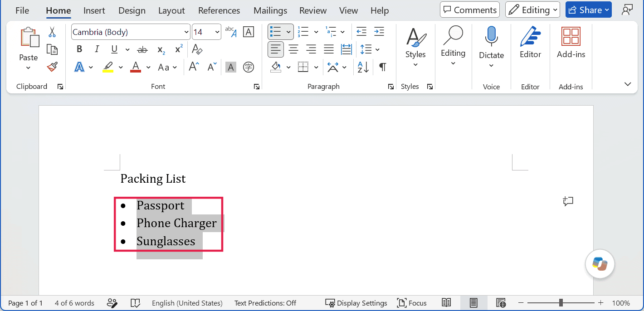Shrink font size with smaller A
The image size is (644, 311).
pos(212,67)
